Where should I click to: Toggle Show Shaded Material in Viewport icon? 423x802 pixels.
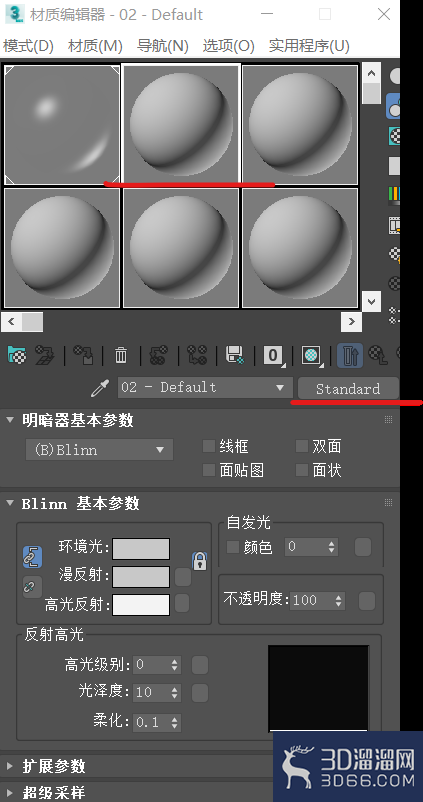[311, 355]
